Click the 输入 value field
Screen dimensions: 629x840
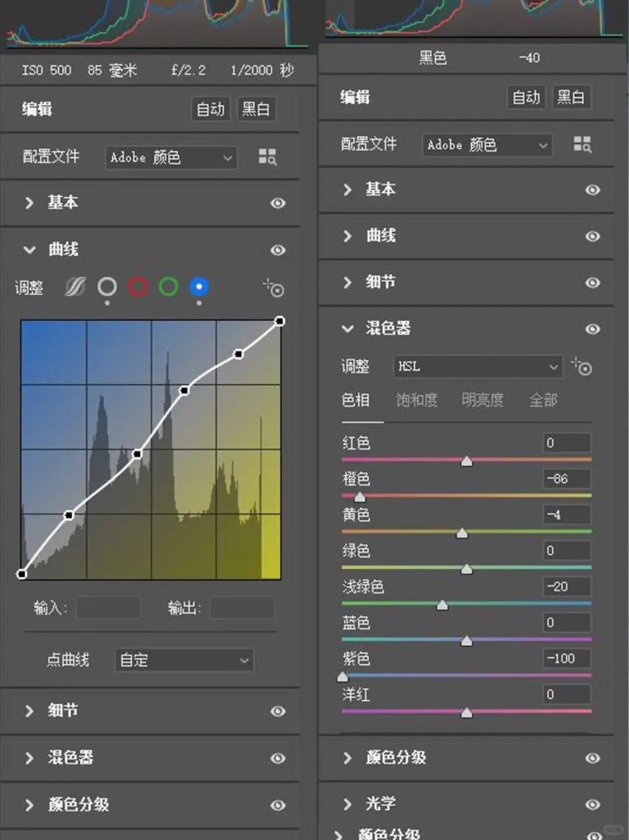point(108,608)
